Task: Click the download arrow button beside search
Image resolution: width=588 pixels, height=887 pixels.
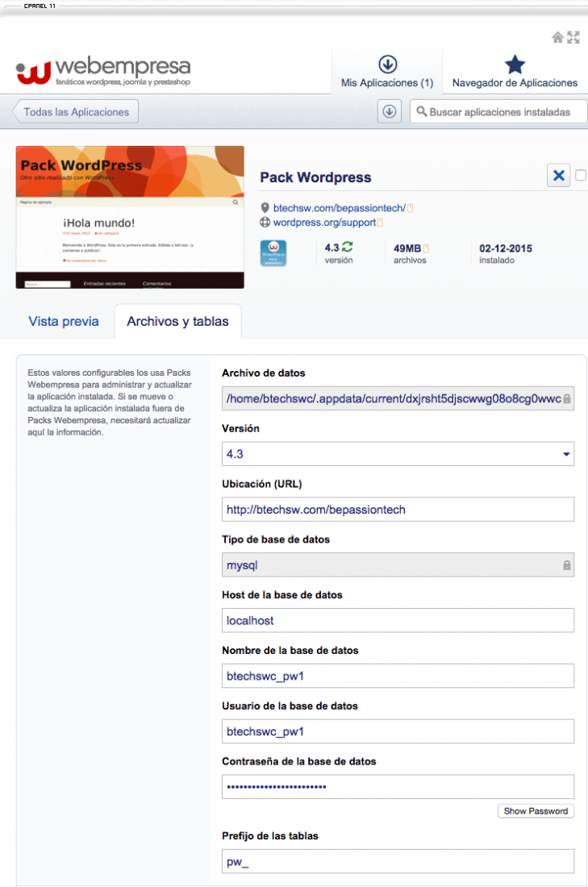Action: 390,111
